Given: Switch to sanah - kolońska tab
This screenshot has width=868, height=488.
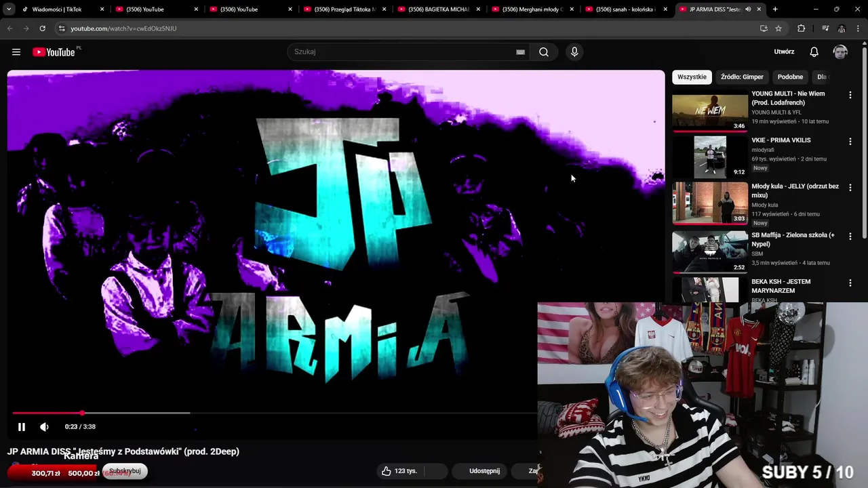Looking at the screenshot, I should pos(626,9).
